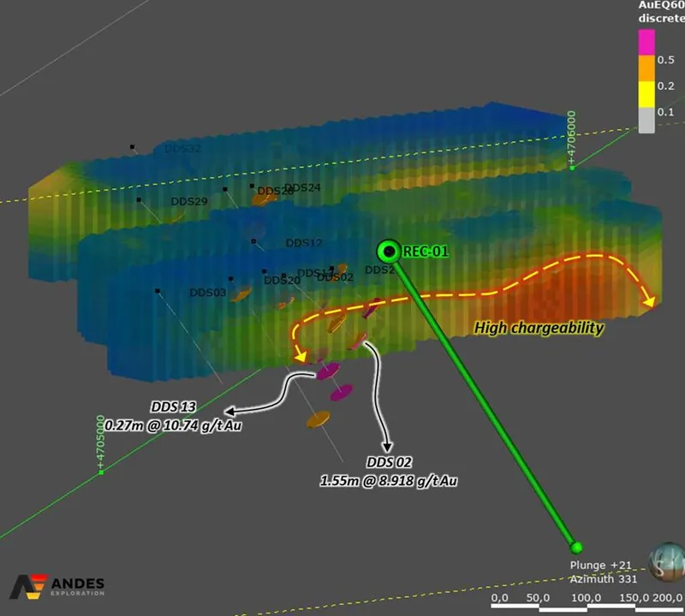This screenshot has height=616, width=685.
Task: Click the DDS29 black collar square
Action: 139,200
